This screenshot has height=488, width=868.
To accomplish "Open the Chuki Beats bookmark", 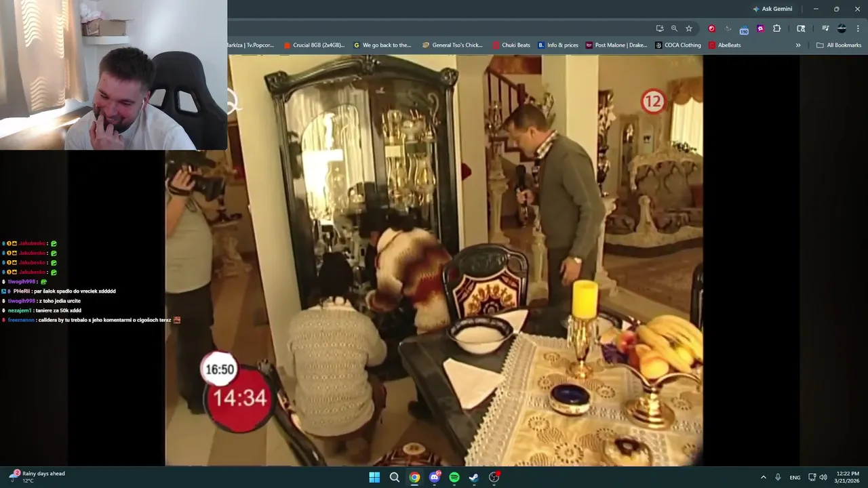I will pos(511,45).
